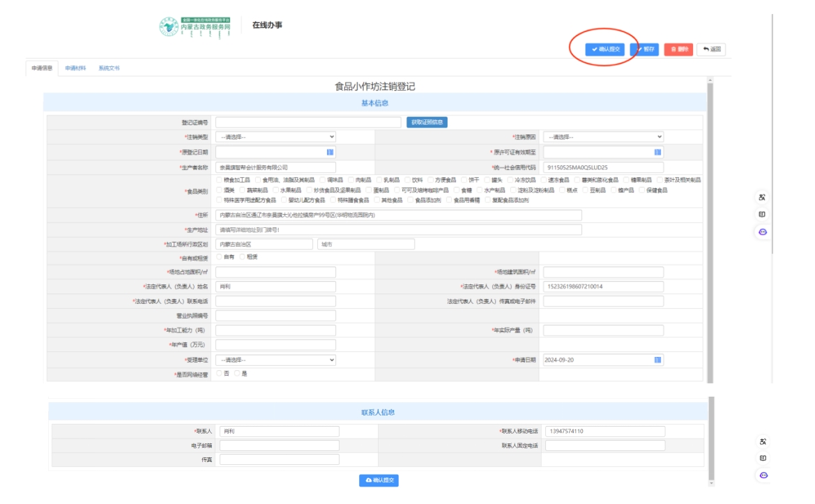Check the 粮食加工品 food category checkbox
This screenshot has height=504, width=815.
(x=220, y=180)
